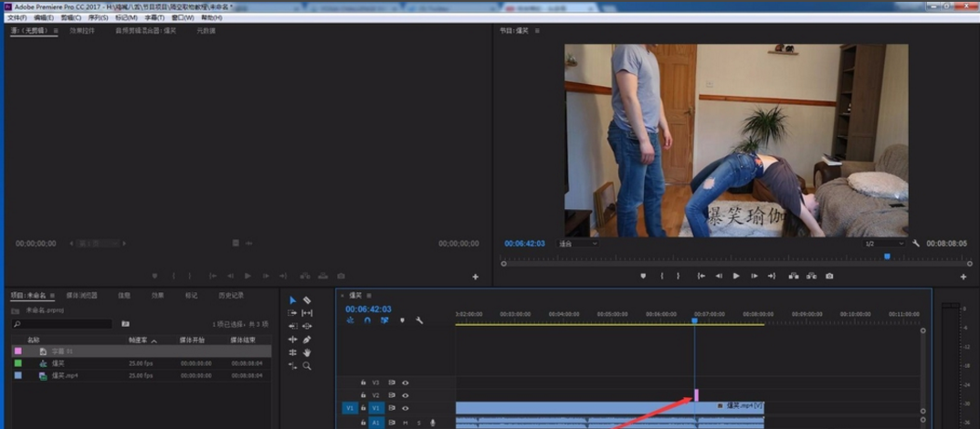Open timeline display settings wrench
This screenshot has height=429, width=980.
tap(419, 320)
